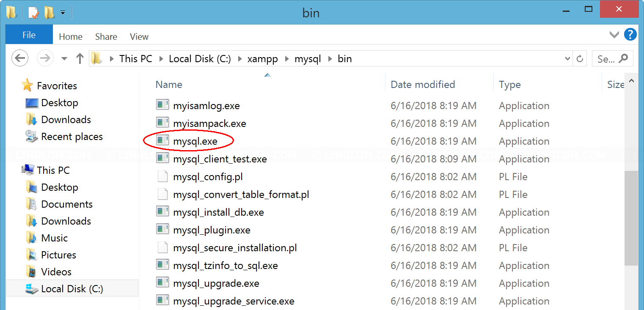Click the mysql_plugin.exe file icon
The width and height of the screenshot is (644, 310).
click(162, 229)
